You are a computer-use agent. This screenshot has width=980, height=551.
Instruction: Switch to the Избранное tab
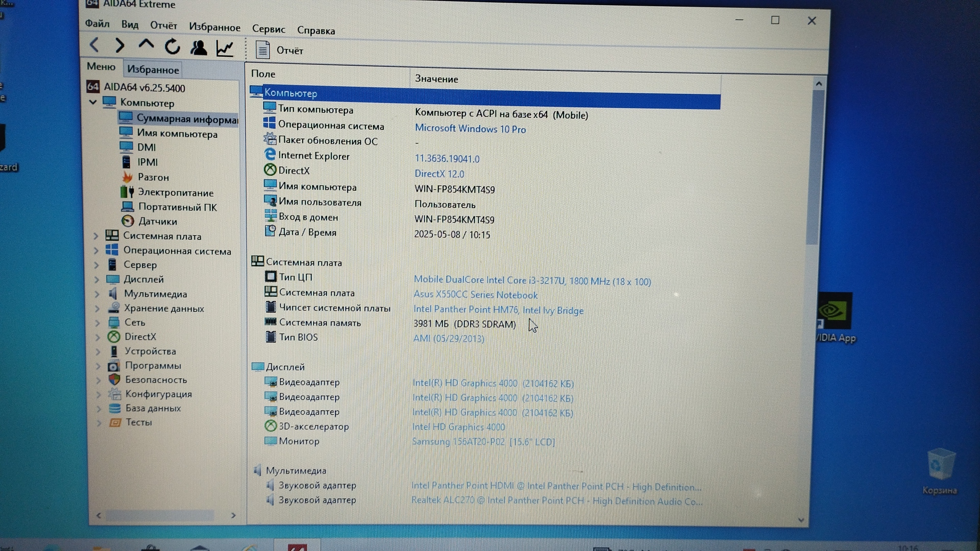[x=153, y=70]
